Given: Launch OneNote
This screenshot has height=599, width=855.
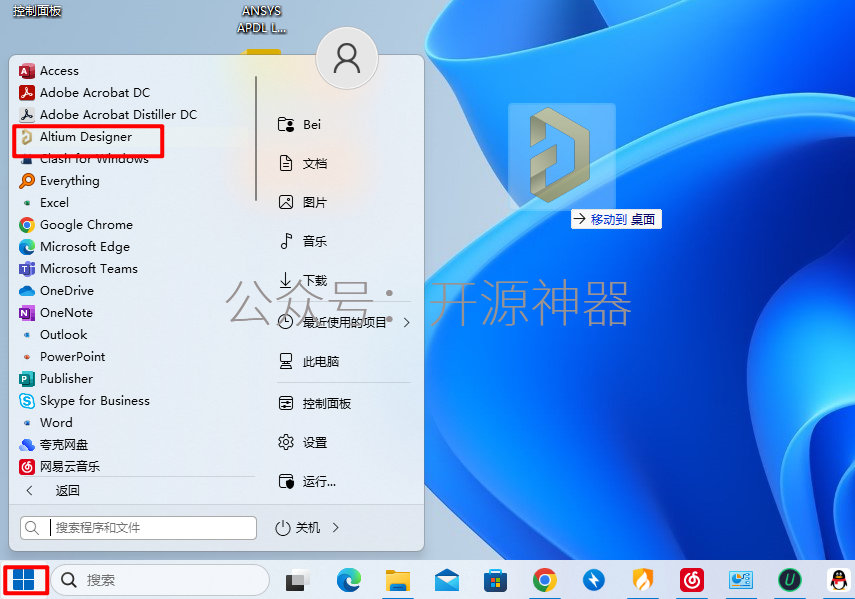Looking at the screenshot, I should [x=56, y=313].
